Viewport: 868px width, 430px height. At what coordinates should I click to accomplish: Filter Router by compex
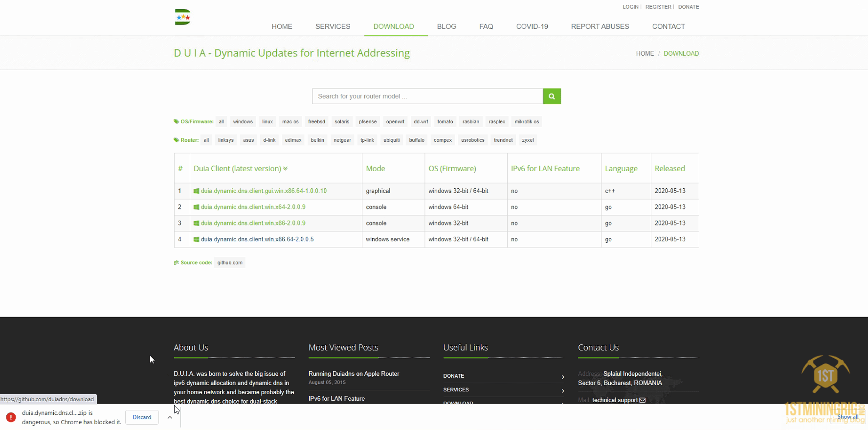click(x=443, y=140)
